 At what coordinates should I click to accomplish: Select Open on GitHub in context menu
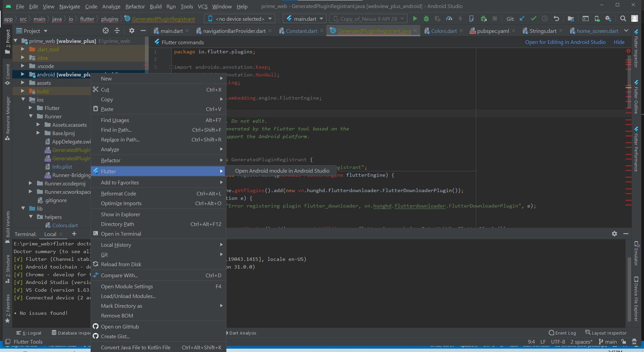[158, 327]
